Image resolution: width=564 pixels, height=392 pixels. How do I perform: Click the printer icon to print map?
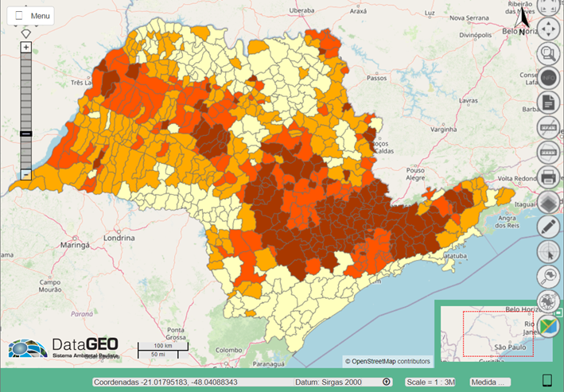[547, 176]
